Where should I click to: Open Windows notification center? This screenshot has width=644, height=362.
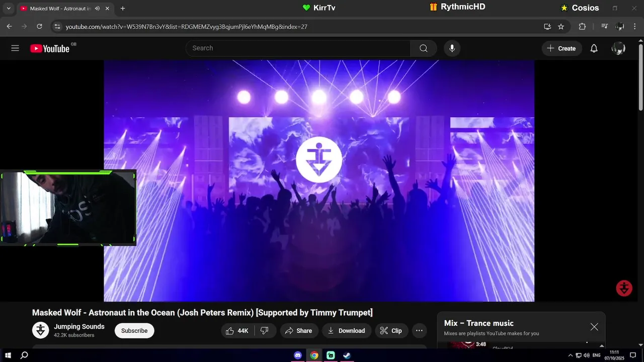(x=633, y=355)
